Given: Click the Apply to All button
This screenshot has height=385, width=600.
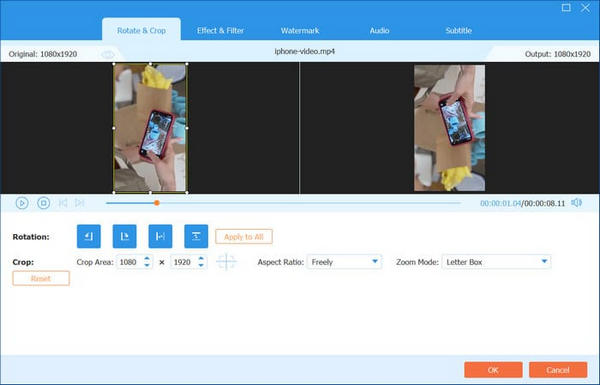Looking at the screenshot, I should click(x=244, y=237).
